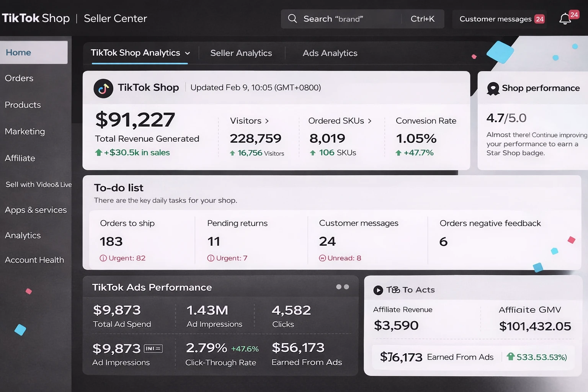Expand the Visitors chevron
The height and width of the screenshot is (392, 588).
coord(267,121)
